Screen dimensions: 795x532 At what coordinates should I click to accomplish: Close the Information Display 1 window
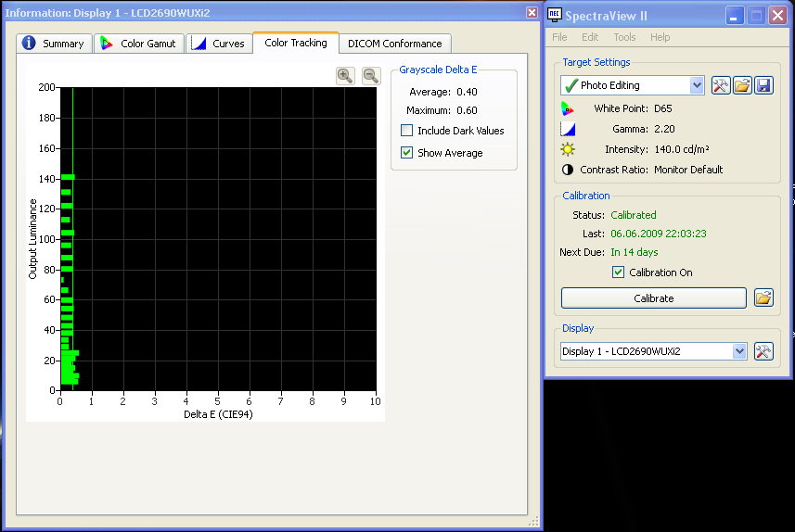(x=532, y=12)
